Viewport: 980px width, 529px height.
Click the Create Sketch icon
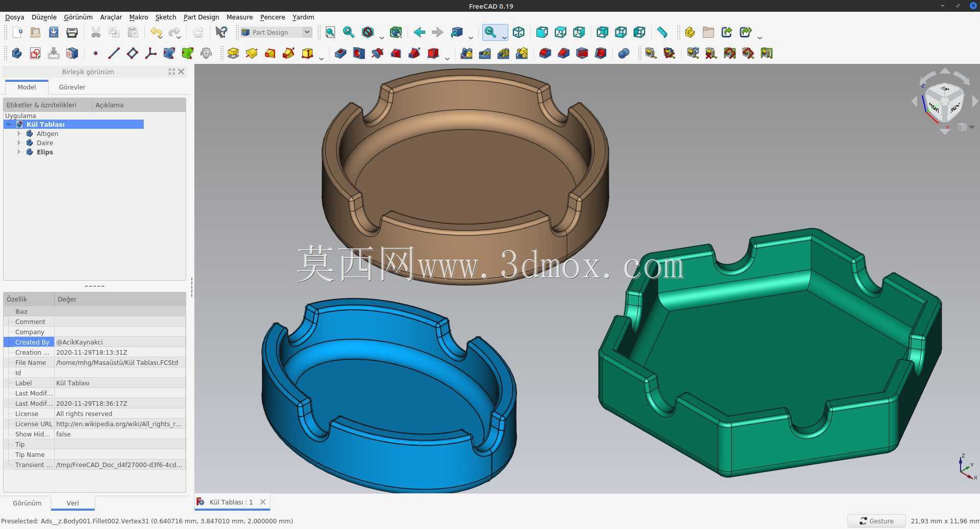point(35,53)
